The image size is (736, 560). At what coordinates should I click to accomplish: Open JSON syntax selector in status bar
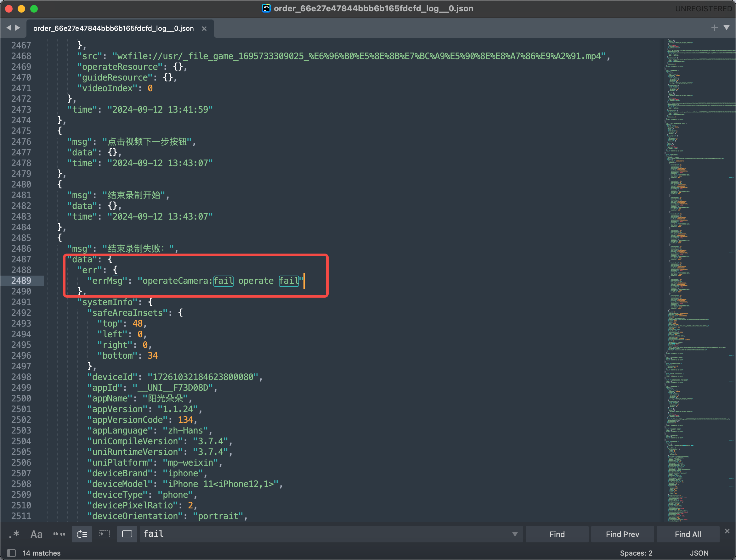click(x=699, y=553)
